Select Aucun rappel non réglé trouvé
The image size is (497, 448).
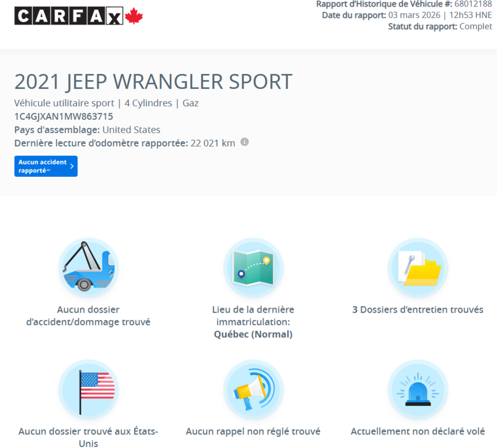(x=253, y=432)
